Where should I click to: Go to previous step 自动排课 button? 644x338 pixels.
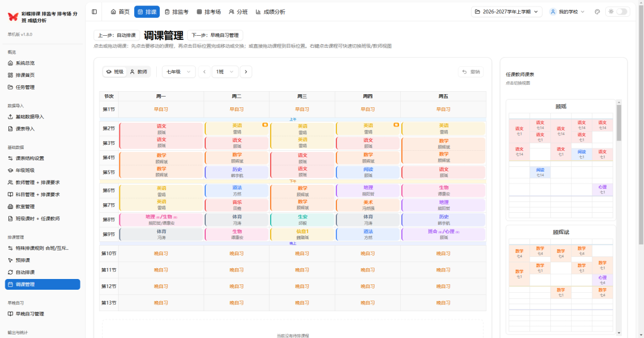pyautogui.click(x=117, y=35)
